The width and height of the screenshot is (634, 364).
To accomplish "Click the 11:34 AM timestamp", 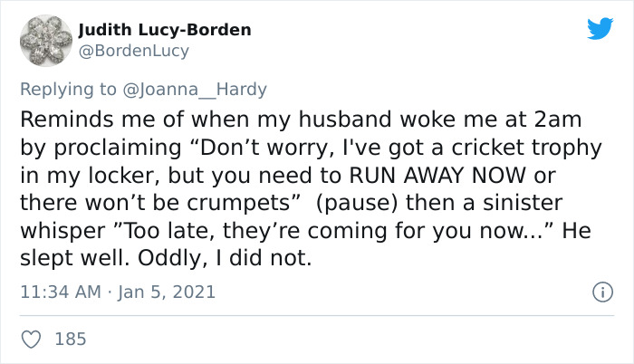I will tap(61, 292).
